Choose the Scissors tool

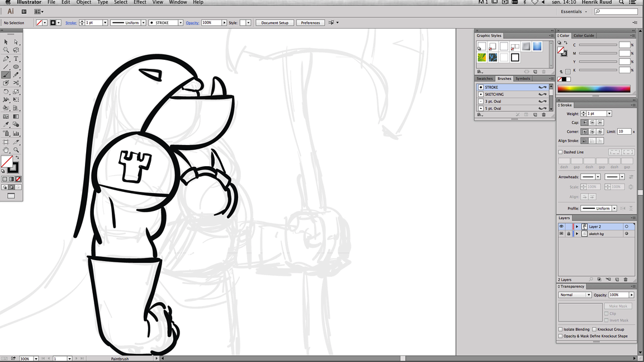tap(16, 83)
